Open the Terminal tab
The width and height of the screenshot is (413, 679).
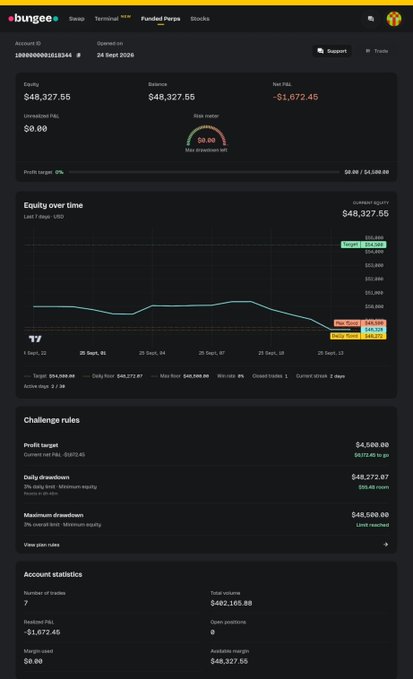[x=106, y=19]
